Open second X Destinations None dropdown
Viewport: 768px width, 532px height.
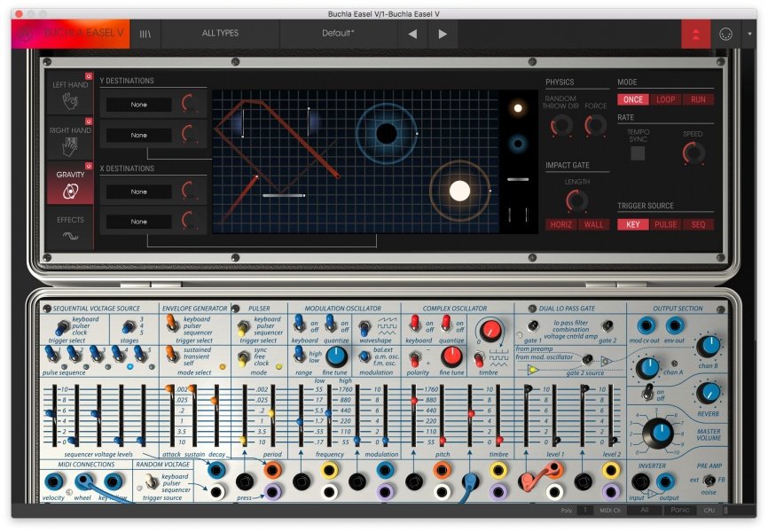138,222
